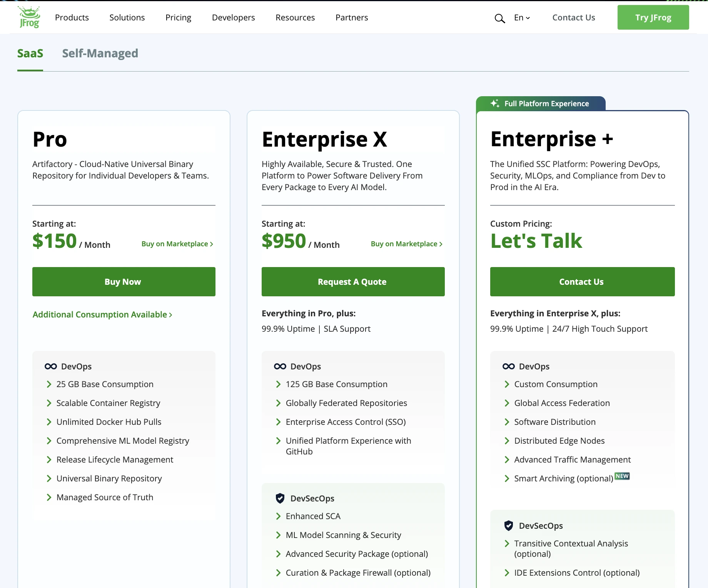Expand the Globally Federated Repositories chevron
708x588 pixels.
[x=278, y=403]
